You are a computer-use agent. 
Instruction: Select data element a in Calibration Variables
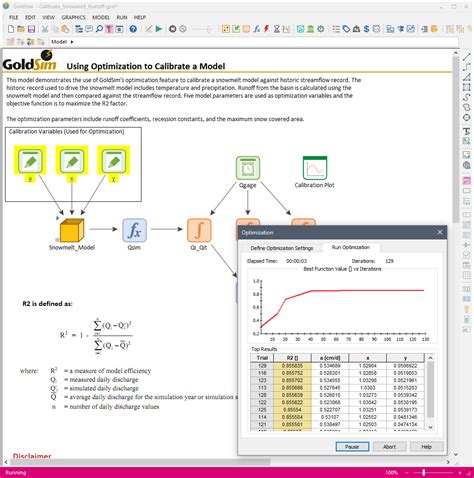click(30, 161)
